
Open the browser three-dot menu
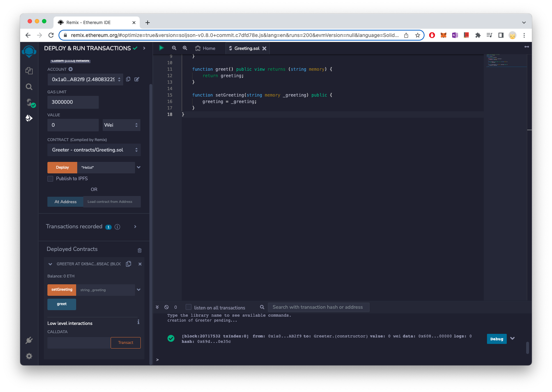[x=524, y=35]
